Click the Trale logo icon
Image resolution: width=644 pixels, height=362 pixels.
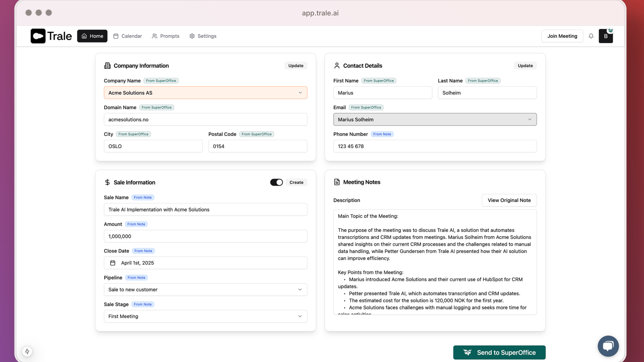[38, 36]
